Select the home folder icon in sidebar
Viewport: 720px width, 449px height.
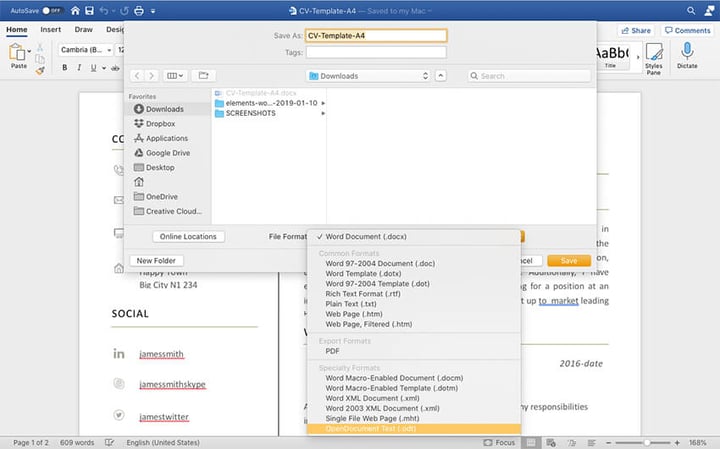pos(139,182)
